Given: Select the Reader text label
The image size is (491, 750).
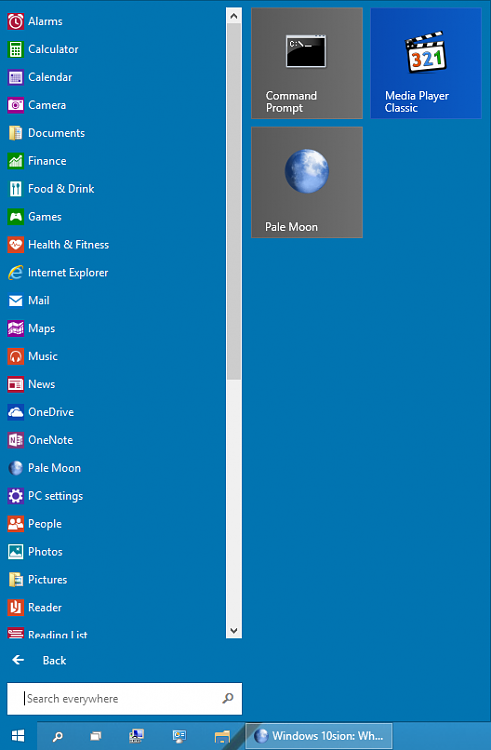Looking at the screenshot, I should (x=45, y=607).
